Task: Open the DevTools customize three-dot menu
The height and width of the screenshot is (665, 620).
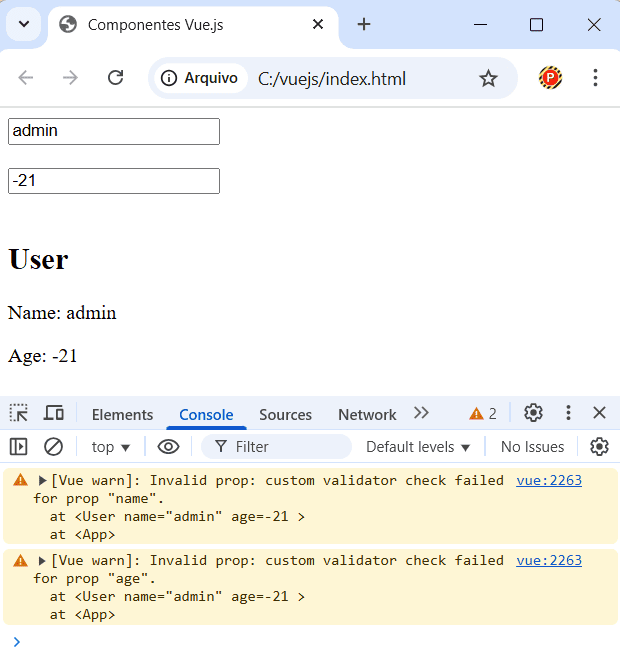Action: tap(568, 413)
